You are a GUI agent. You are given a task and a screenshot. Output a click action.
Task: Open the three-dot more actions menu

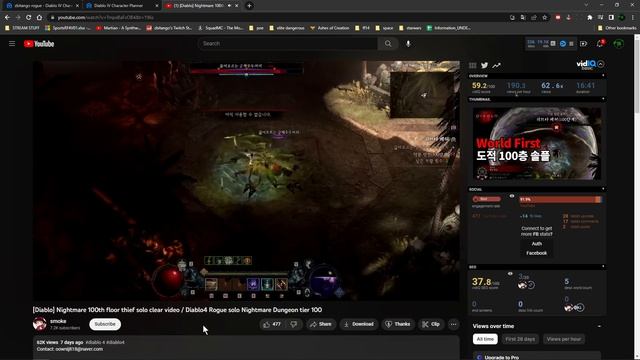(453, 324)
